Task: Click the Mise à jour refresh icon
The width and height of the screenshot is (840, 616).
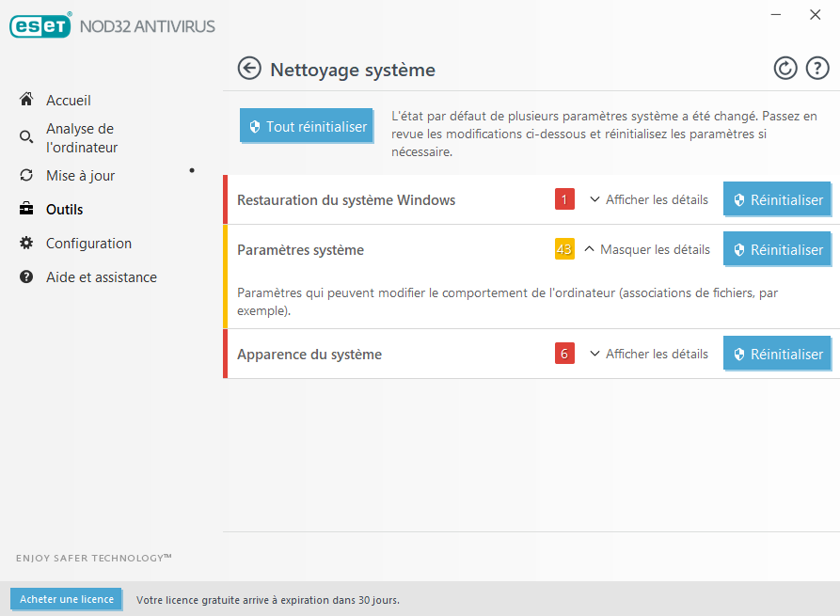Action: click(26, 176)
